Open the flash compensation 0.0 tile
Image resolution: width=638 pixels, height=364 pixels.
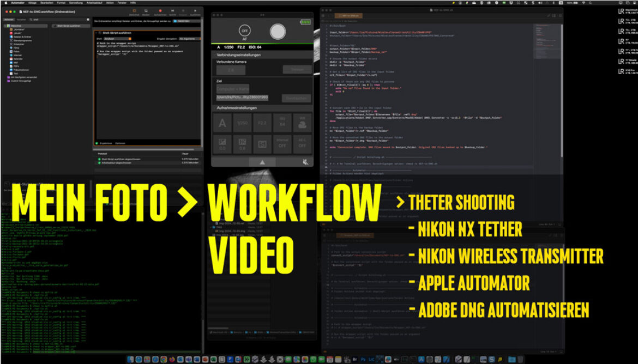242,144
